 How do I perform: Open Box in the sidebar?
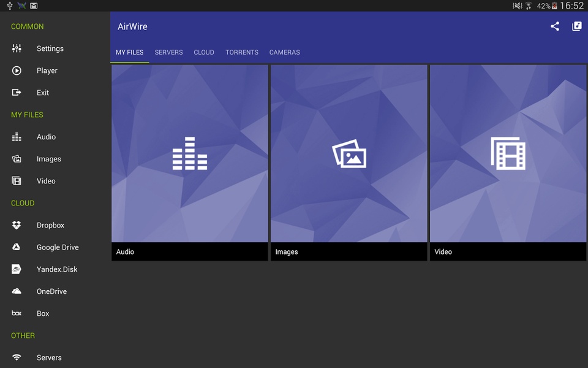(x=55, y=313)
